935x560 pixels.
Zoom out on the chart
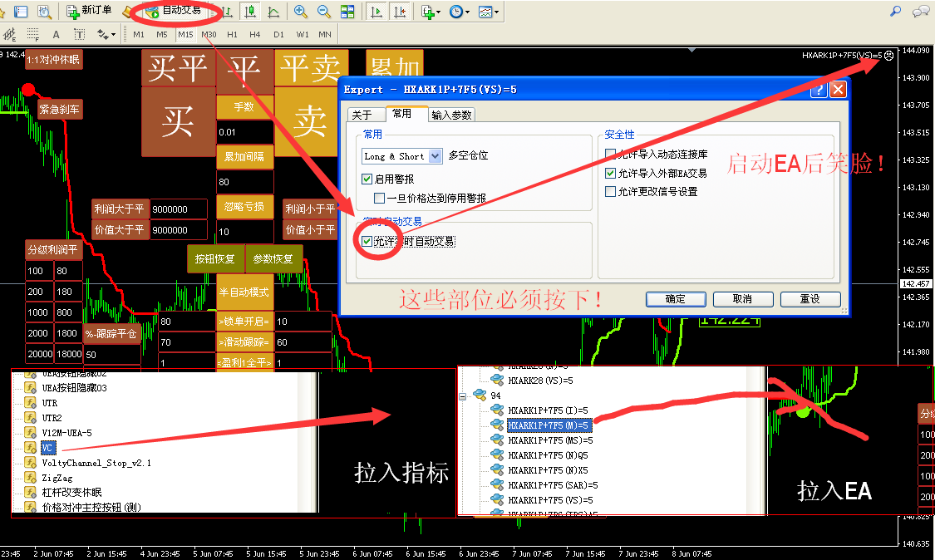(323, 12)
